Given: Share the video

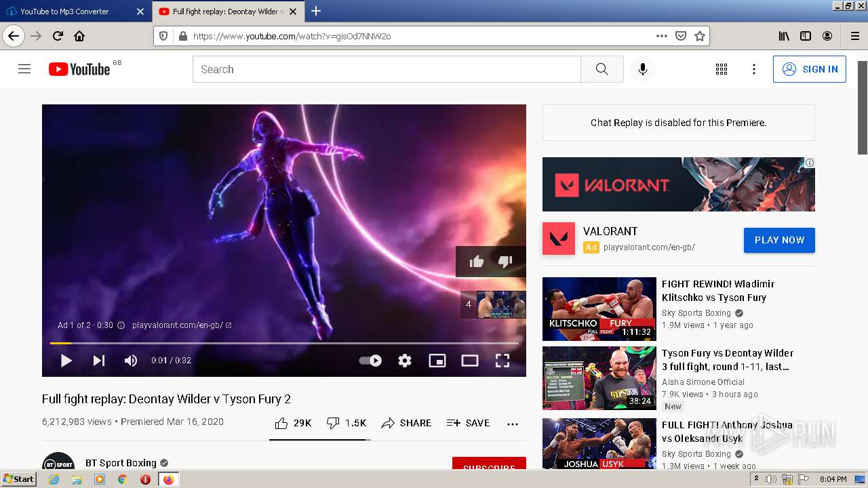Looking at the screenshot, I should (x=406, y=423).
